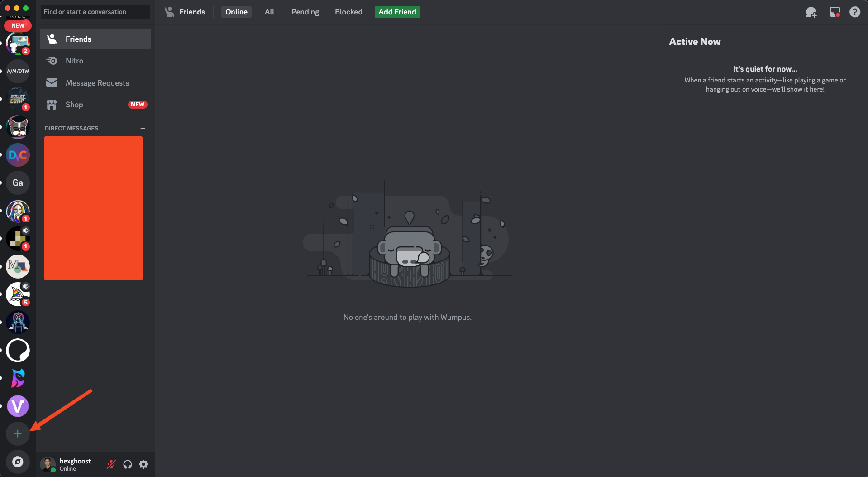The height and width of the screenshot is (477, 868).
Task: Open the Bullet Echo server icon
Action: [x=18, y=99]
